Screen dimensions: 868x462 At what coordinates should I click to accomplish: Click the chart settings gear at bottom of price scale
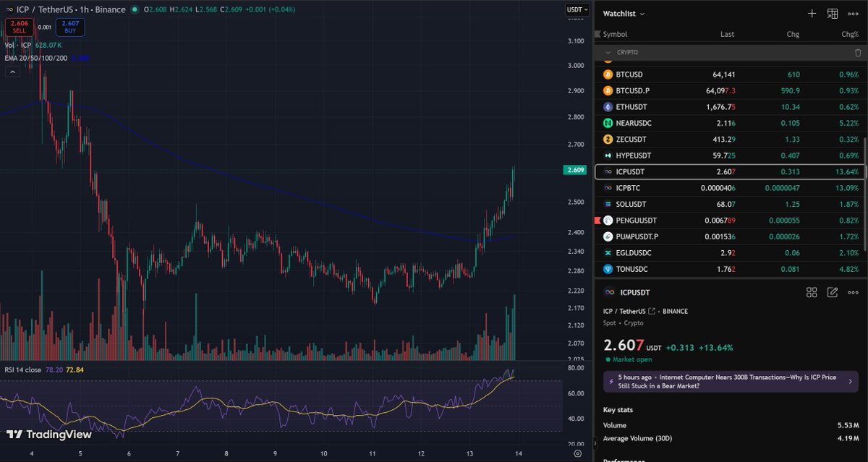(577, 453)
